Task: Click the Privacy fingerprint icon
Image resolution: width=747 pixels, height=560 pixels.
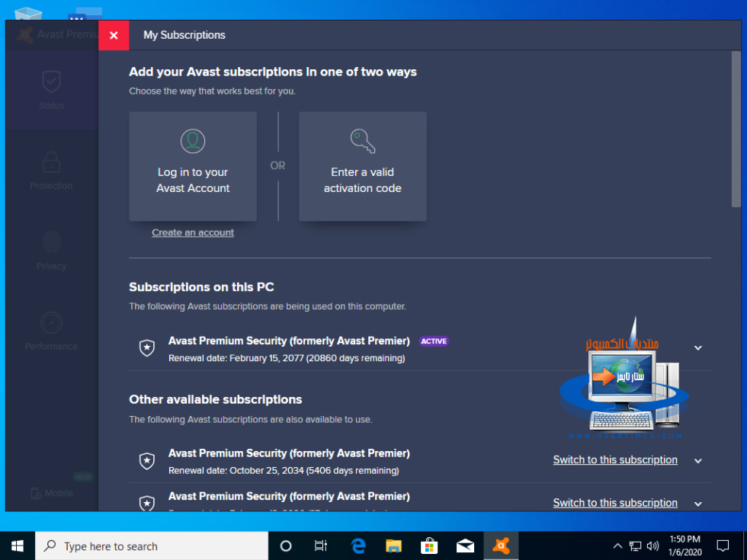Action: tap(52, 242)
